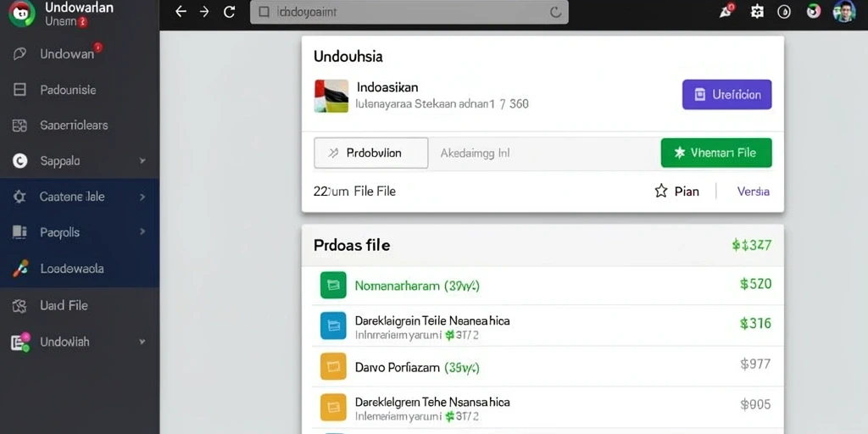This screenshot has width=868, height=434.
Task: Expand the Caatene lale submenu chevron
Action: point(142,197)
